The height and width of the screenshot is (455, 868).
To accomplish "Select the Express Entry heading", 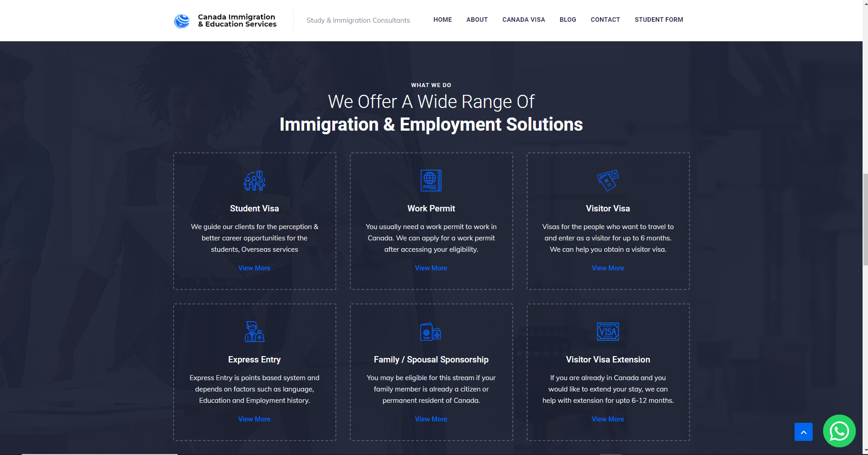I will (x=254, y=360).
